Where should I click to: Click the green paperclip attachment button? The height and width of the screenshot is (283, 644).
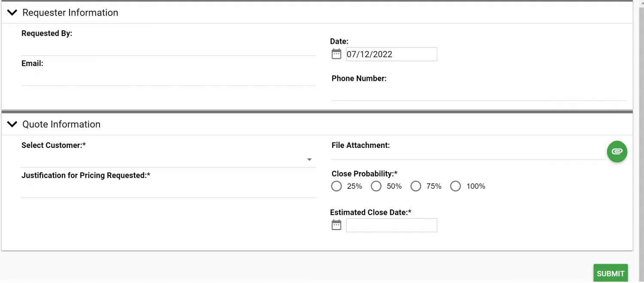[617, 151]
